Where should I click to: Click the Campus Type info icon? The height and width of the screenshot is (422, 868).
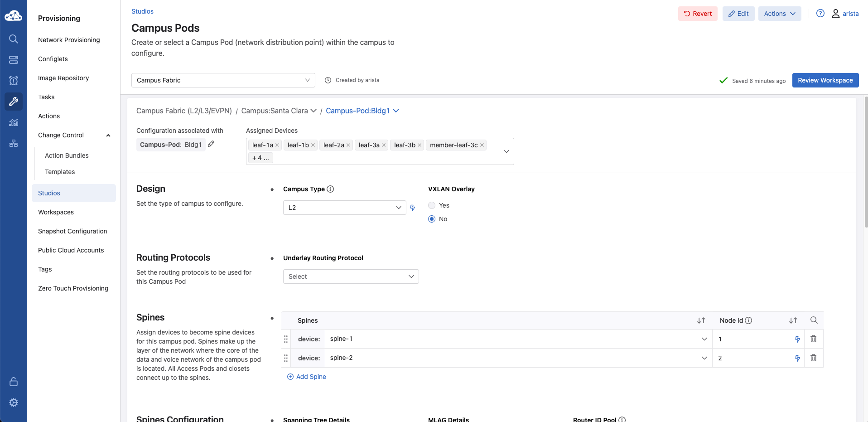(x=330, y=189)
